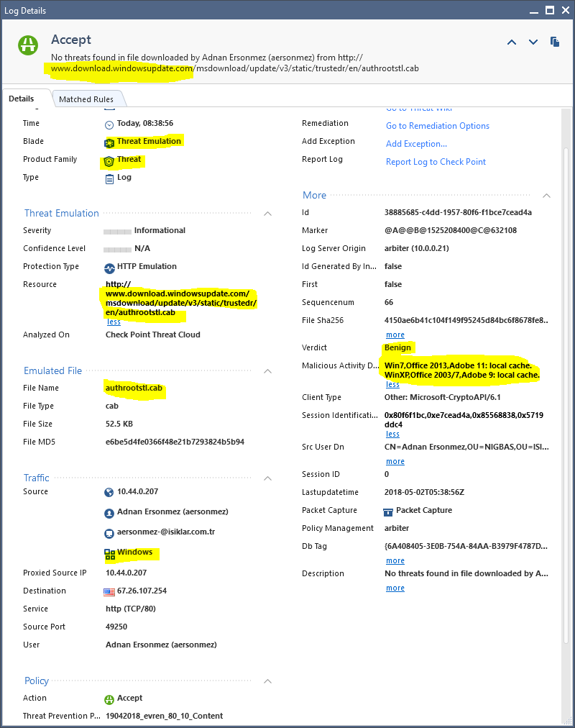575x728 pixels.
Task: Click the Add Exception... link
Action: 416,144
